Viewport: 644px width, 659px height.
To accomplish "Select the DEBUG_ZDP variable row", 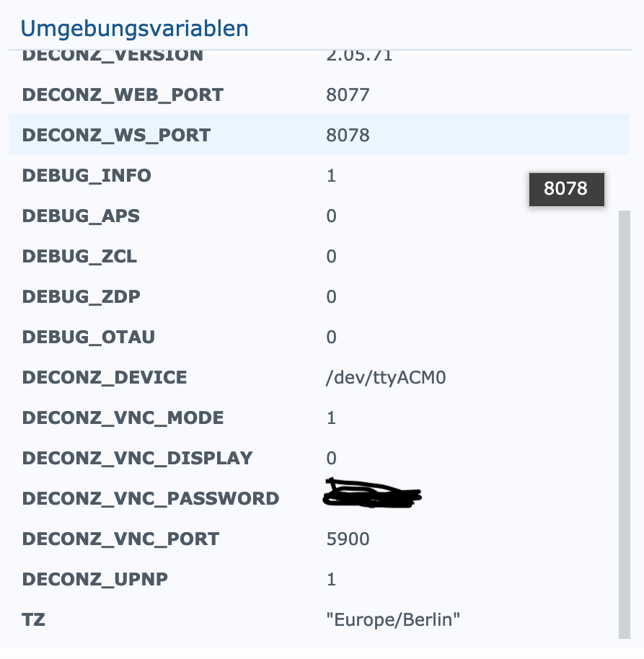I will [319, 296].
